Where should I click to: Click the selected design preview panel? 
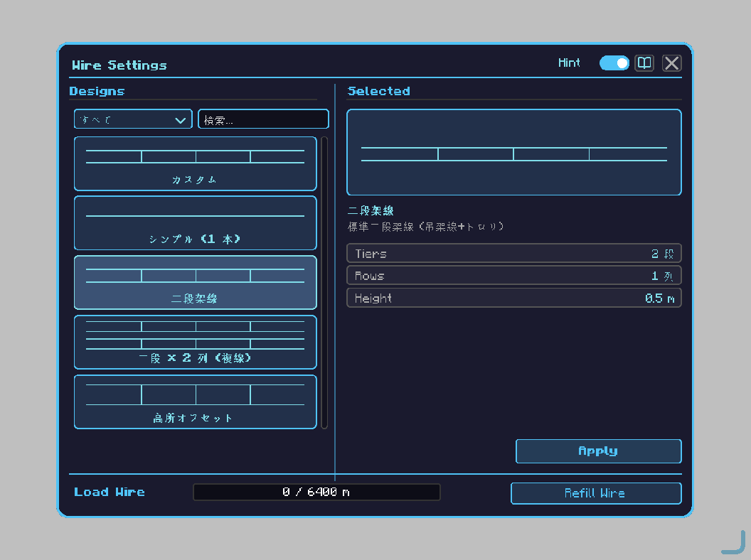coord(514,152)
